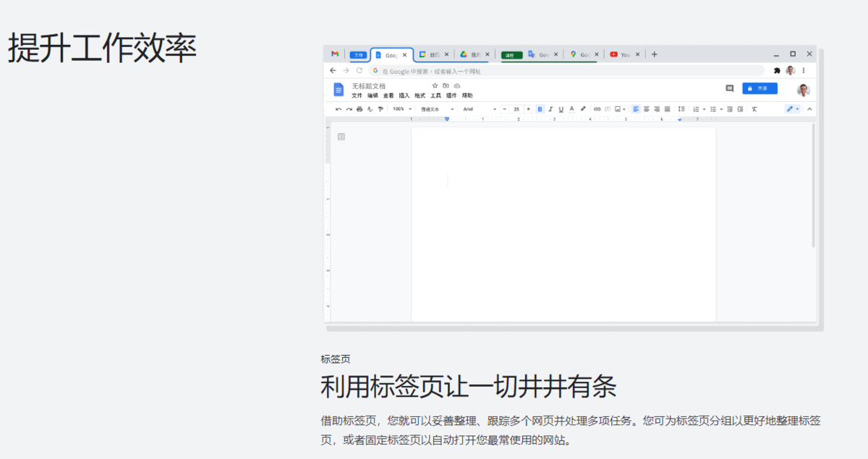
Task: Rename the 无标题文档 document title
Action: pyautogui.click(x=369, y=86)
